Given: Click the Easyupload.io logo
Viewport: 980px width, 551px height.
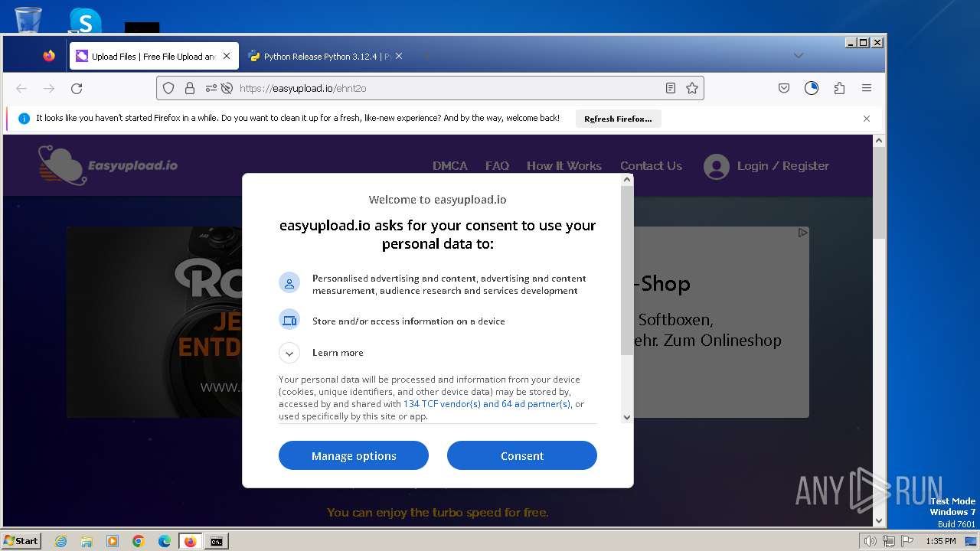Looking at the screenshot, I should point(108,165).
